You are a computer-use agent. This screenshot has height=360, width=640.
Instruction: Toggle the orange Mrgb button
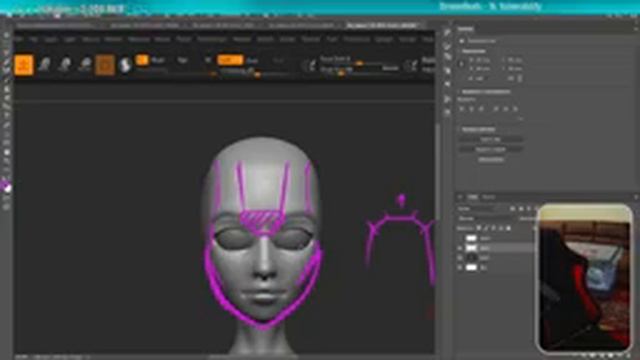pyautogui.click(x=142, y=60)
